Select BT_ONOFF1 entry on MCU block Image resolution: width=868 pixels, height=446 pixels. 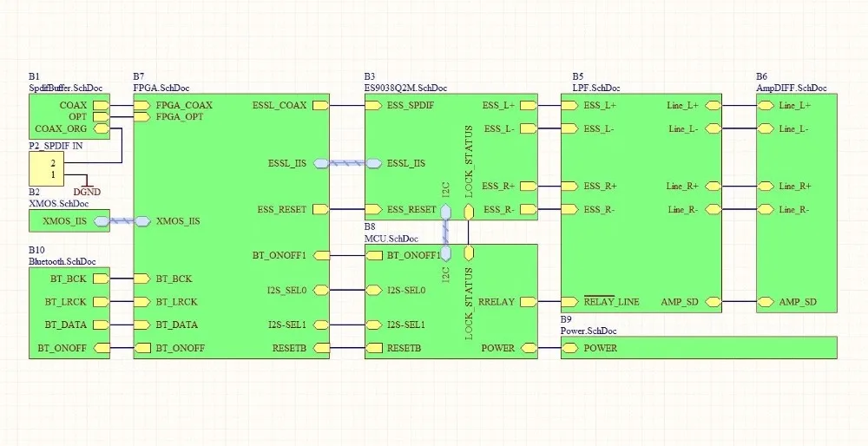pyautogui.click(x=373, y=256)
